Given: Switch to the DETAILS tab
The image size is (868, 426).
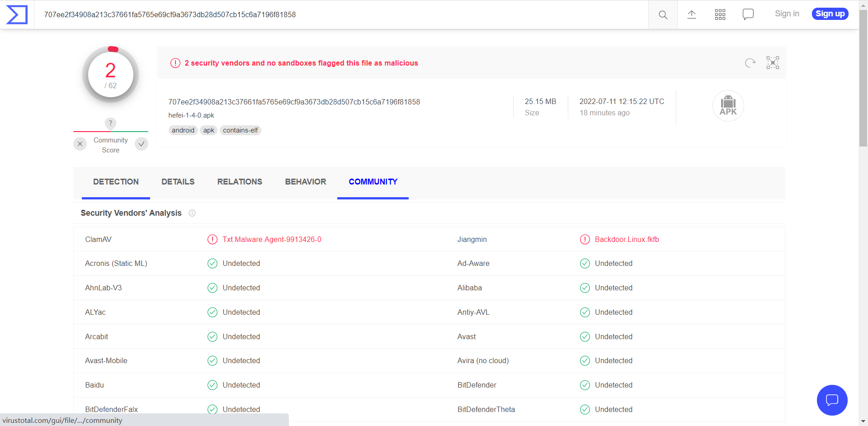Looking at the screenshot, I should (x=178, y=182).
